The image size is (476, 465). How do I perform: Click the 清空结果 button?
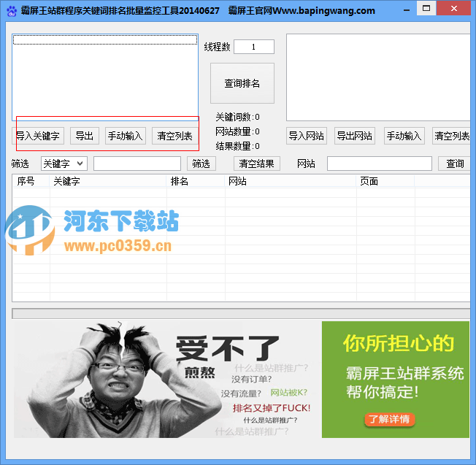(x=256, y=164)
